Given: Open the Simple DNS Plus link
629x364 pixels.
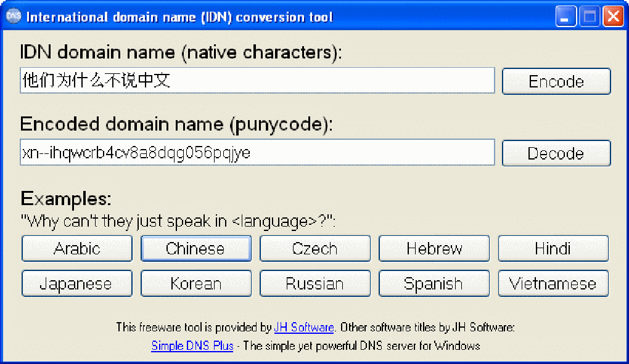Looking at the screenshot, I should tap(192, 346).
